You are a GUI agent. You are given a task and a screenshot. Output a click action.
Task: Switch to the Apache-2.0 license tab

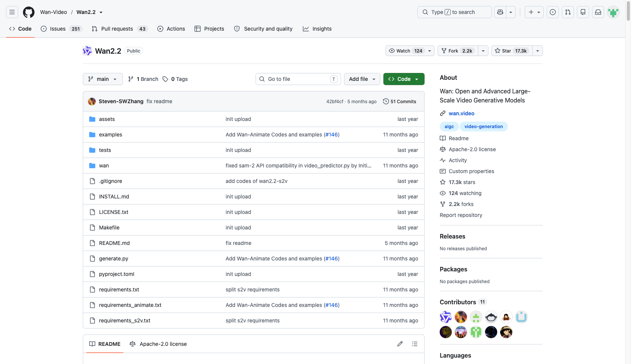158,344
